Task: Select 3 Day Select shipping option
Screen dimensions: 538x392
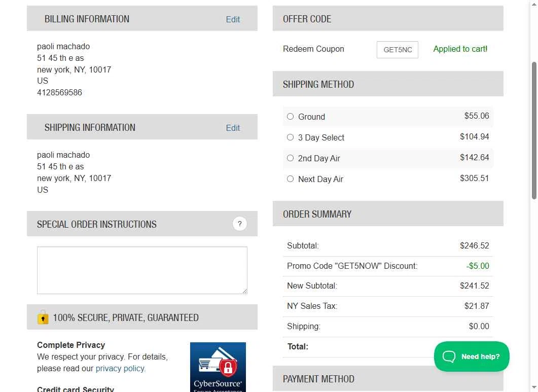Action: click(290, 137)
